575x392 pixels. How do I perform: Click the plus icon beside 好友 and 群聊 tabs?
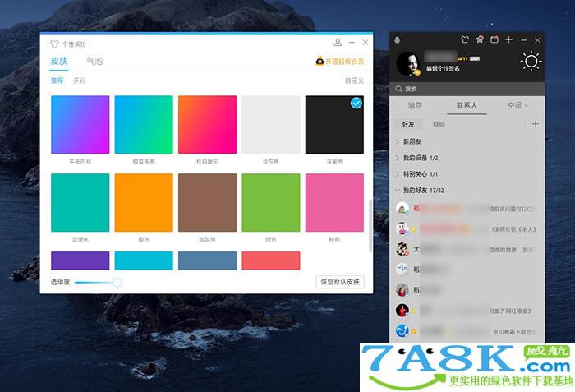pos(536,124)
